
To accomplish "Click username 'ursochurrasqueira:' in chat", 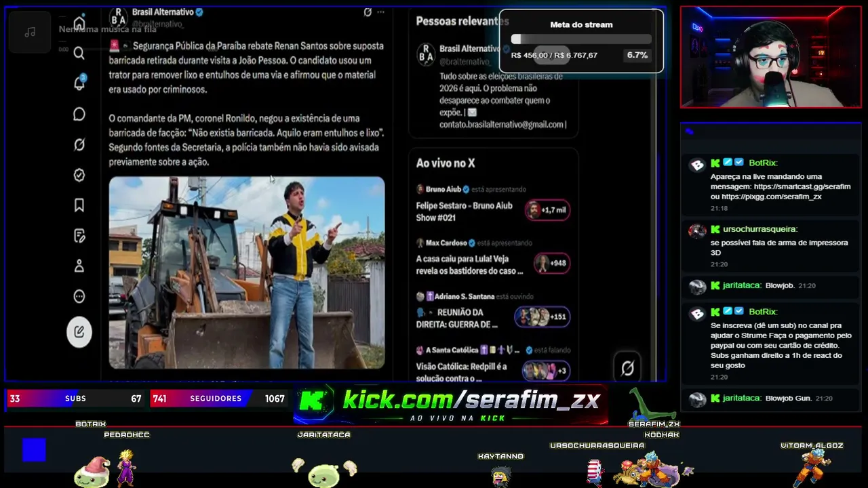I will [760, 229].
